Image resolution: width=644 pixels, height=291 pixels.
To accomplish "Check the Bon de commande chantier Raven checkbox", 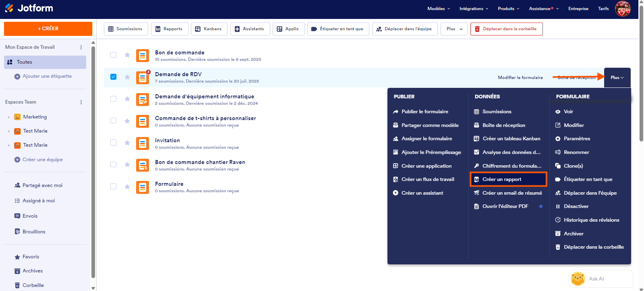I will (x=114, y=164).
